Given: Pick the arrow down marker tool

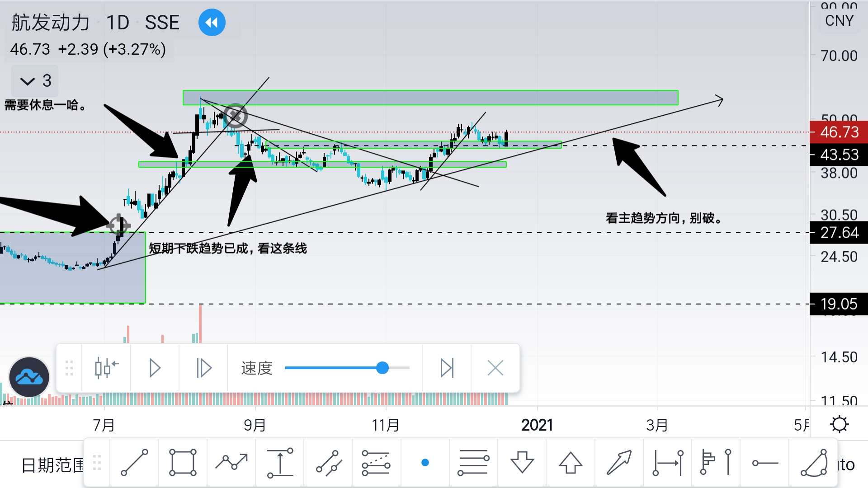Looking at the screenshot, I should click(x=522, y=462).
